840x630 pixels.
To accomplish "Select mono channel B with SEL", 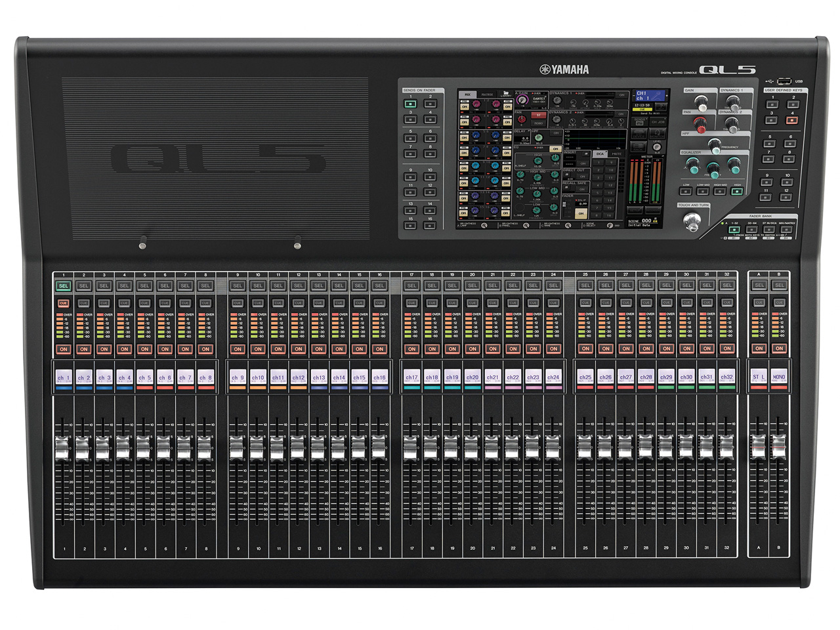I will point(779,285).
